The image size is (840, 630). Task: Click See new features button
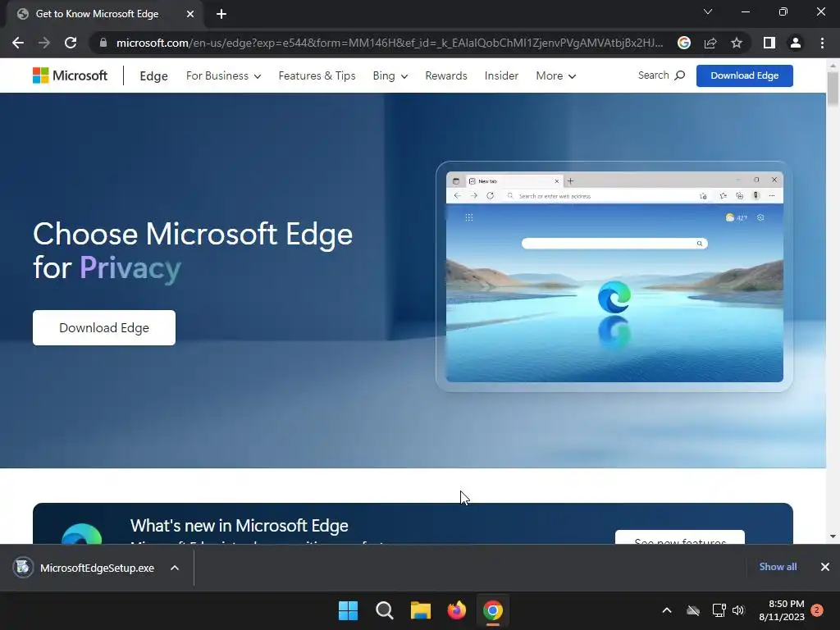pos(680,538)
